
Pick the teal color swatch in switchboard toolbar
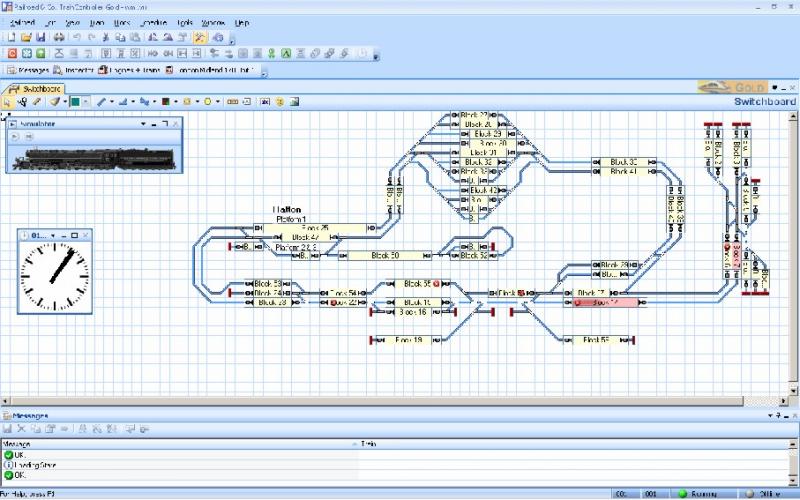(75, 101)
